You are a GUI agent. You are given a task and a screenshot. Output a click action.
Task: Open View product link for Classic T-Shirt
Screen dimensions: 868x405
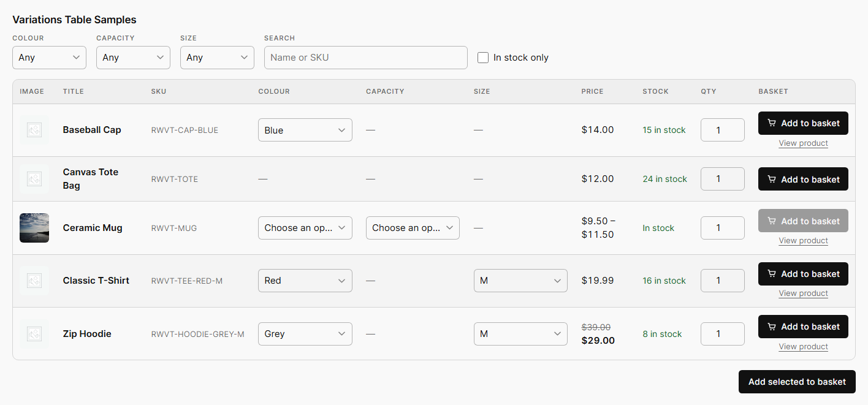click(803, 293)
